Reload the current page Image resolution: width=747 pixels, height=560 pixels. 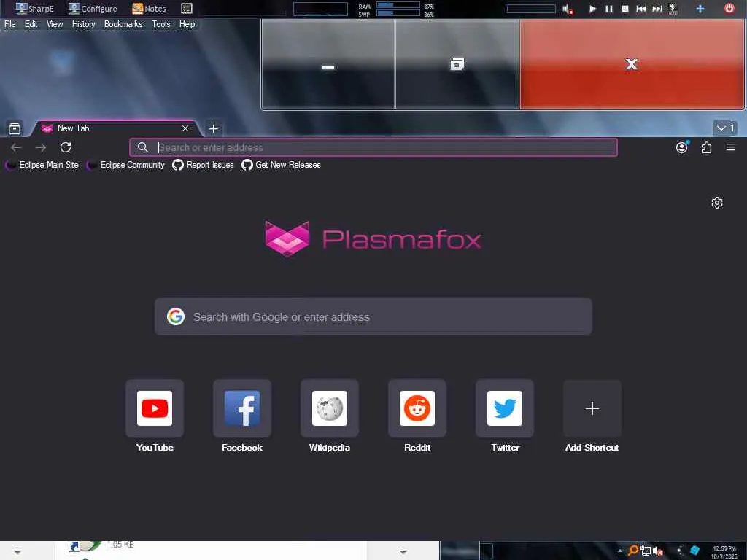(x=66, y=147)
